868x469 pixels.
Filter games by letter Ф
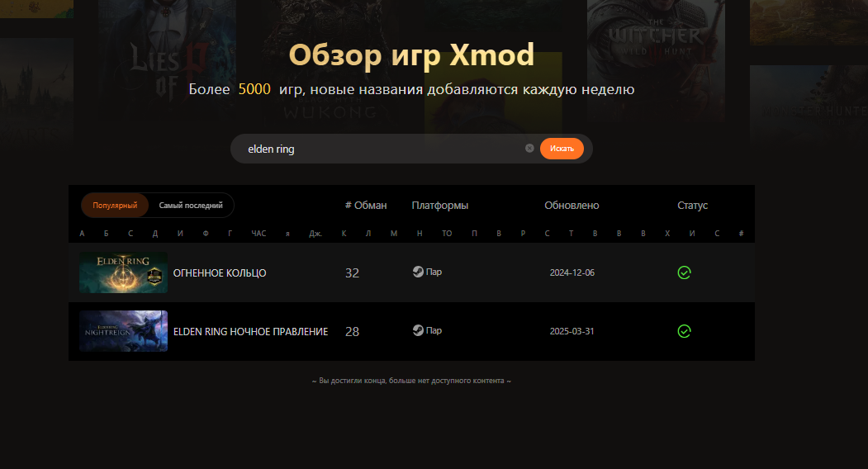(206, 234)
